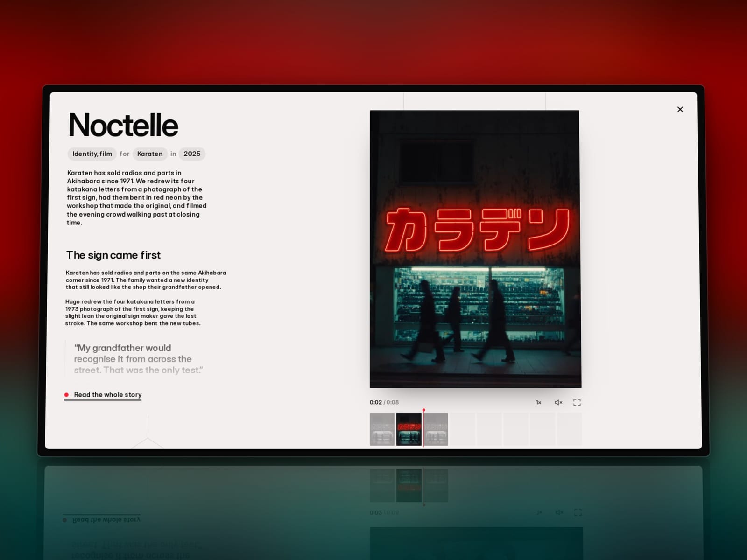Click The sign came first heading

pyautogui.click(x=113, y=255)
